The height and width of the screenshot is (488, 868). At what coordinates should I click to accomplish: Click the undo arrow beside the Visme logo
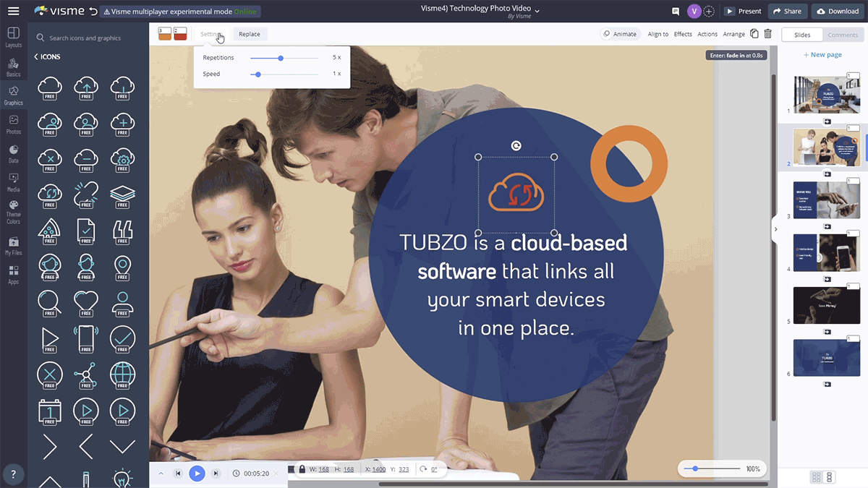coord(92,12)
